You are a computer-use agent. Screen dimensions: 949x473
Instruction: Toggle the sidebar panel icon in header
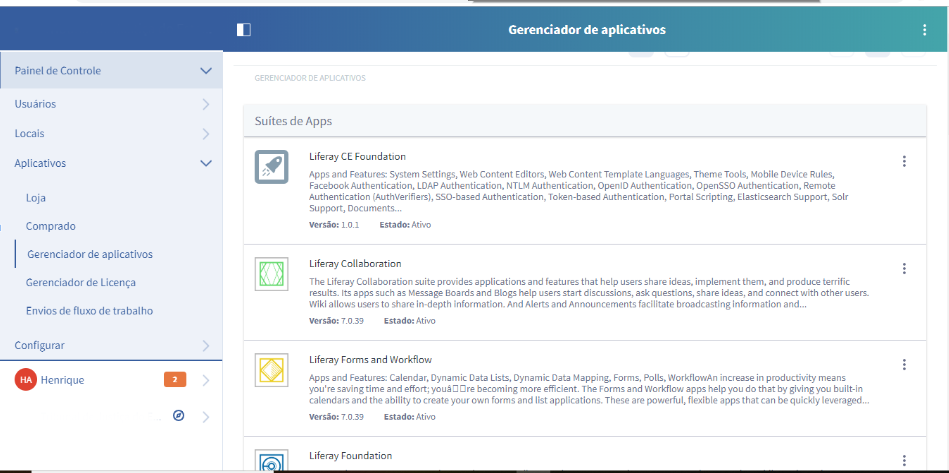[243, 30]
